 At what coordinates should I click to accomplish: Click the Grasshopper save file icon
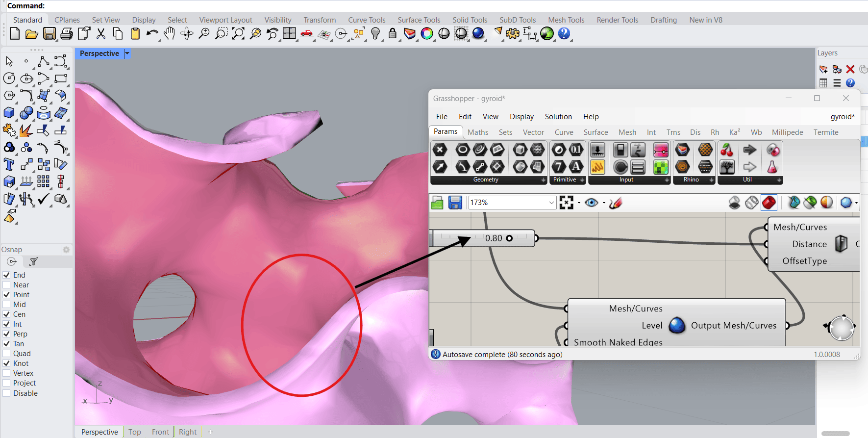coord(455,203)
